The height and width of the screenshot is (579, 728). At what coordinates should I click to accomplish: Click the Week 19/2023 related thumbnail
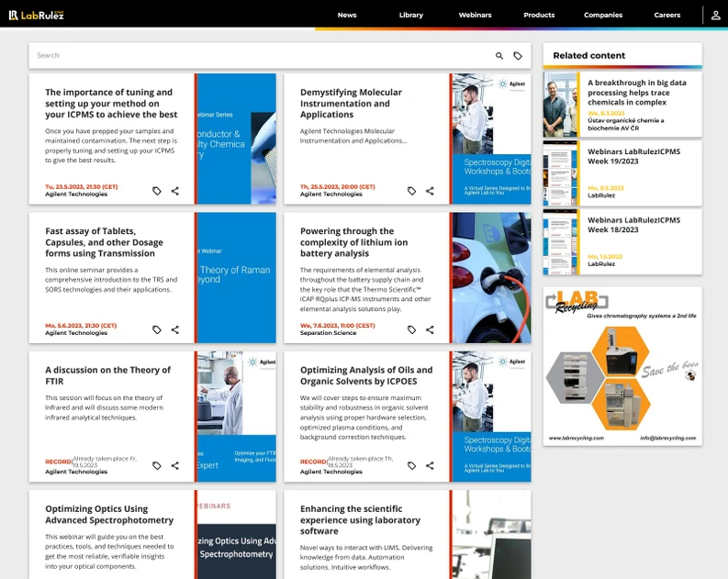(560, 173)
